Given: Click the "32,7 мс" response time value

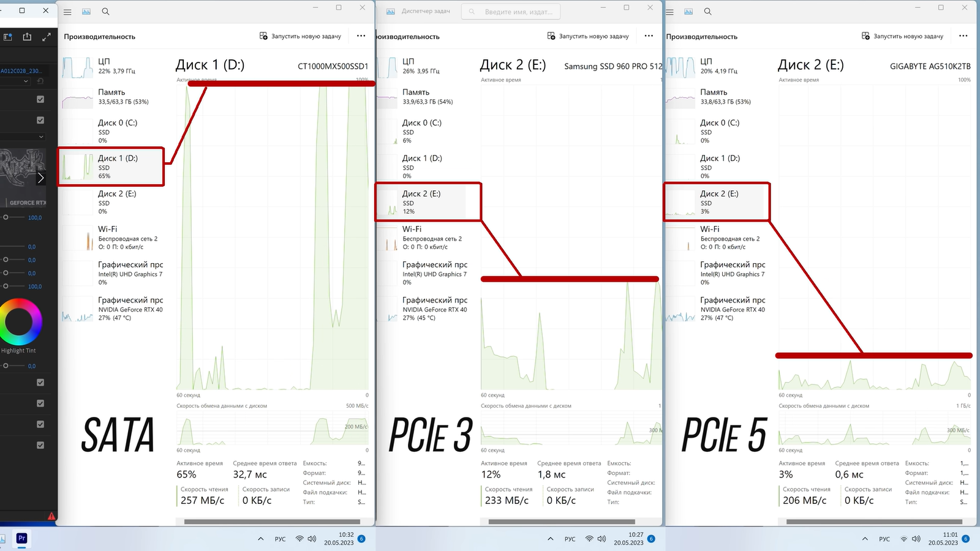Looking at the screenshot, I should [x=250, y=474].
